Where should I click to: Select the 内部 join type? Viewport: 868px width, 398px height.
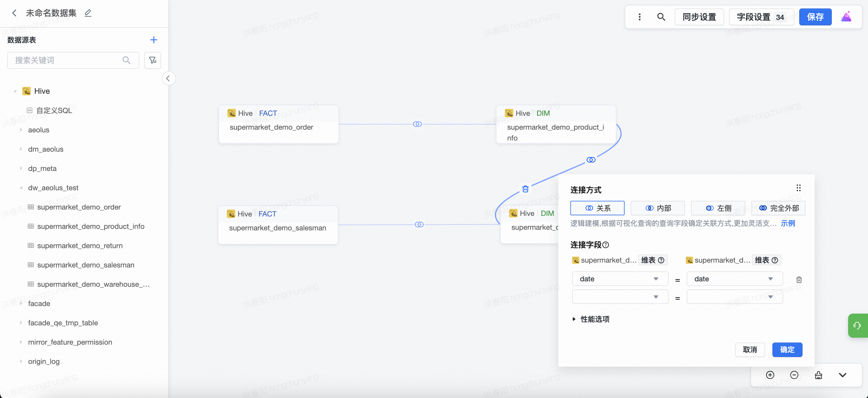pos(657,208)
